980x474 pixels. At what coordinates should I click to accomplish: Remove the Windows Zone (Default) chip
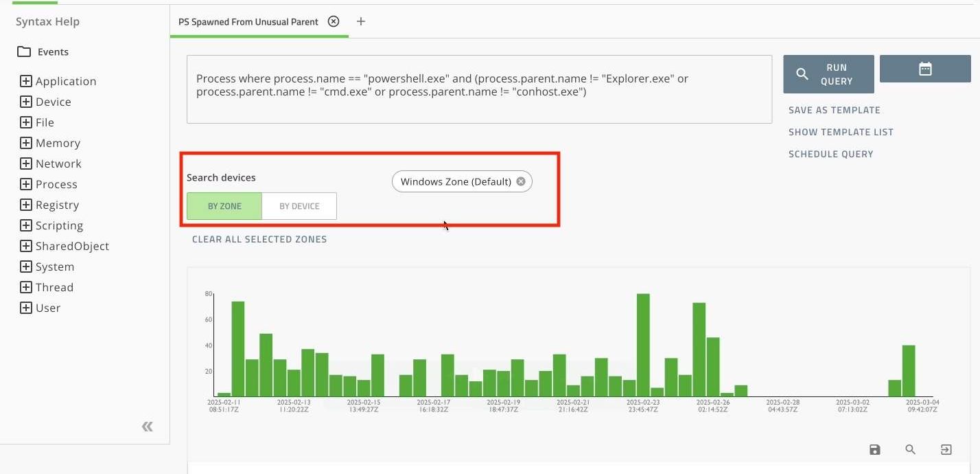tap(521, 181)
